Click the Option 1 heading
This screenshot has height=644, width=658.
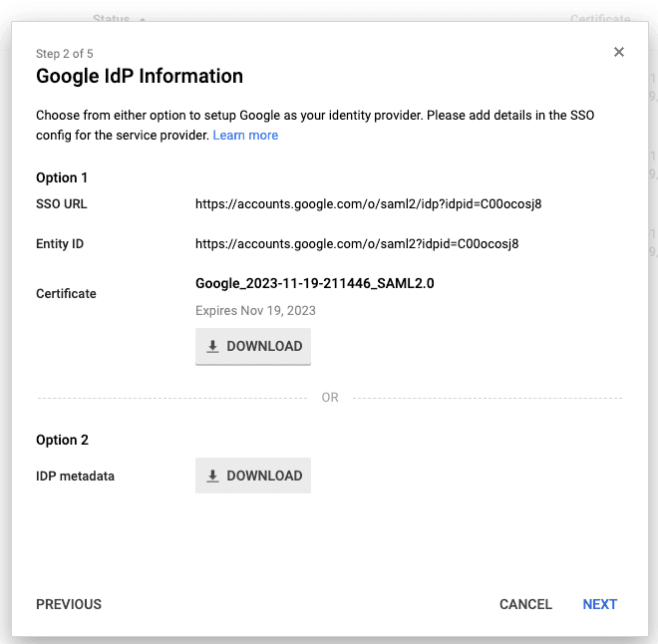point(62,177)
